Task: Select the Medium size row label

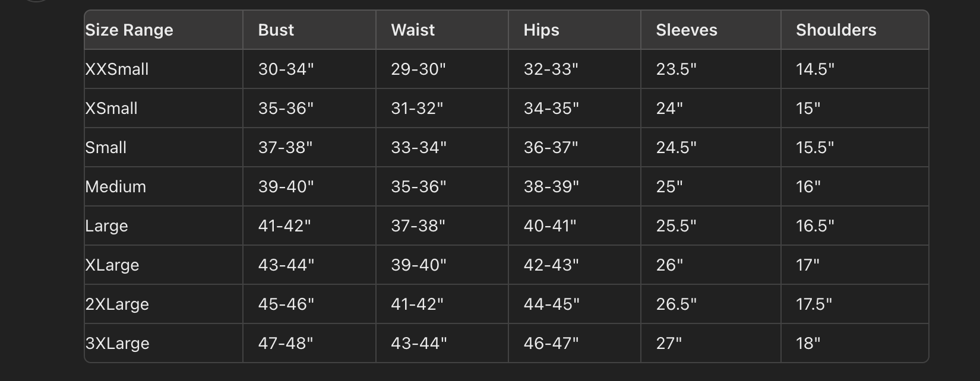Action: pyautogui.click(x=116, y=187)
